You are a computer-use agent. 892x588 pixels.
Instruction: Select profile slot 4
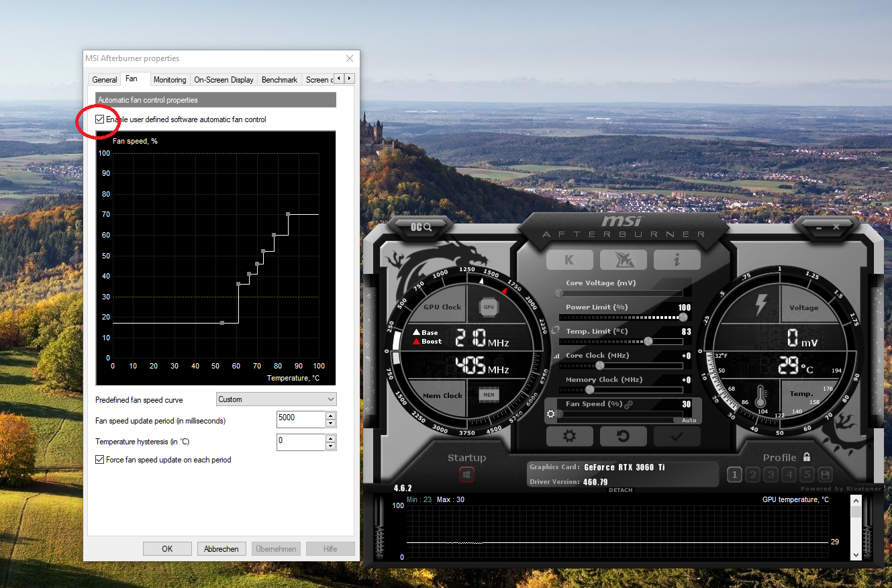(x=789, y=475)
